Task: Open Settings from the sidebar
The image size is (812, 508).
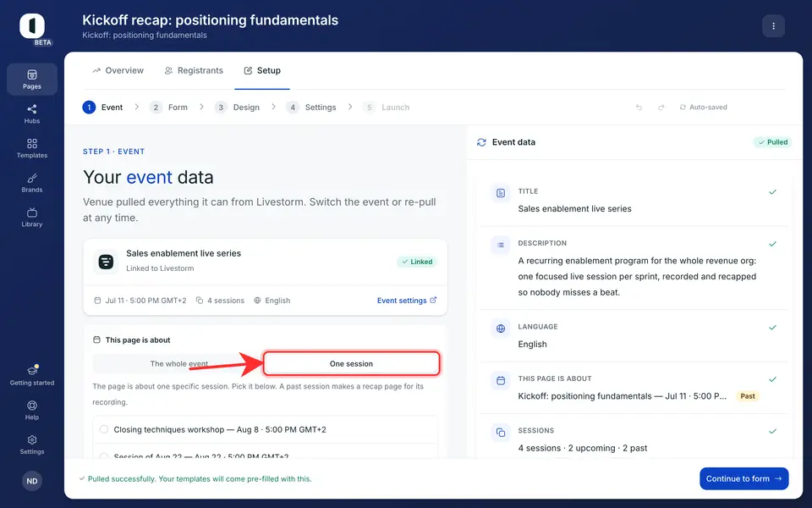Action: coord(32,444)
